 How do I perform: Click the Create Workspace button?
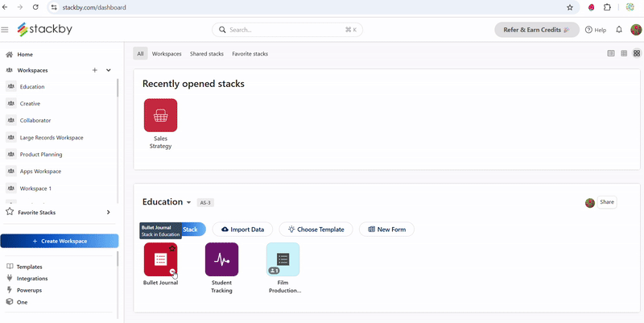pos(60,241)
